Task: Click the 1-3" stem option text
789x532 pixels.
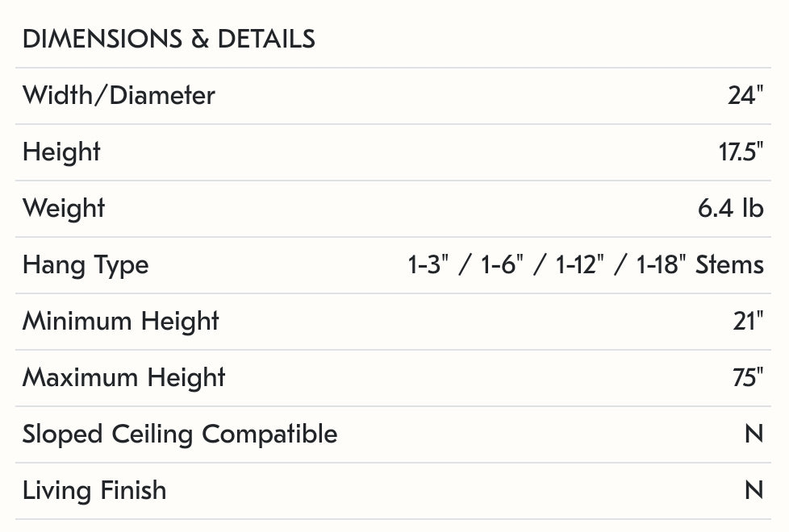Action: tap(428, 265)
